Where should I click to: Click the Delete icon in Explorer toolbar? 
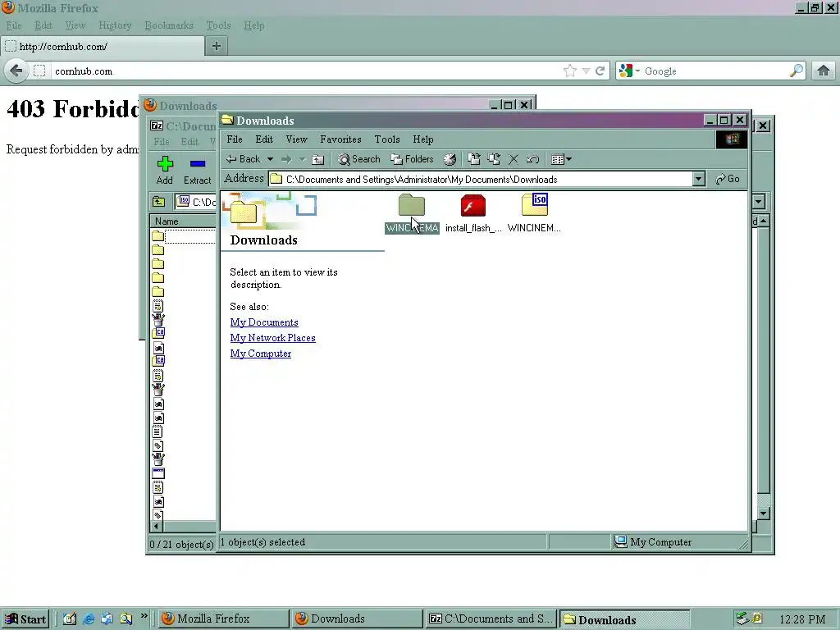click(514, 159)
